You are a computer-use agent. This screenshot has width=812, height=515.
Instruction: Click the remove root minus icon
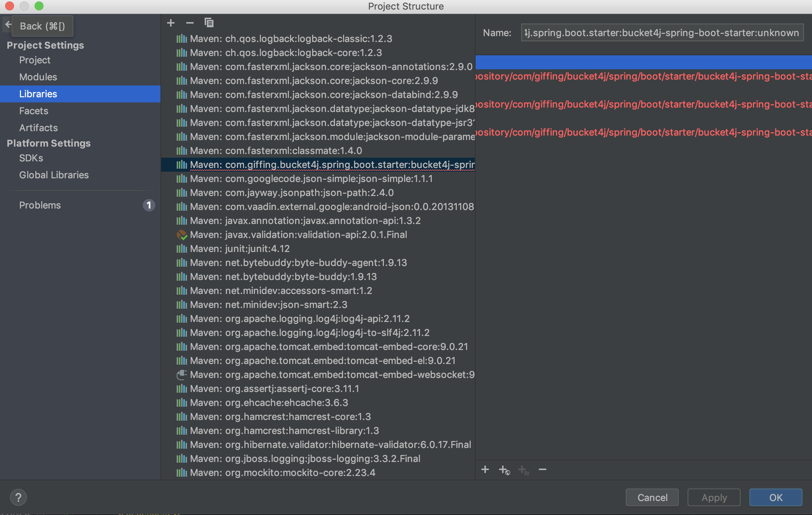543,469
